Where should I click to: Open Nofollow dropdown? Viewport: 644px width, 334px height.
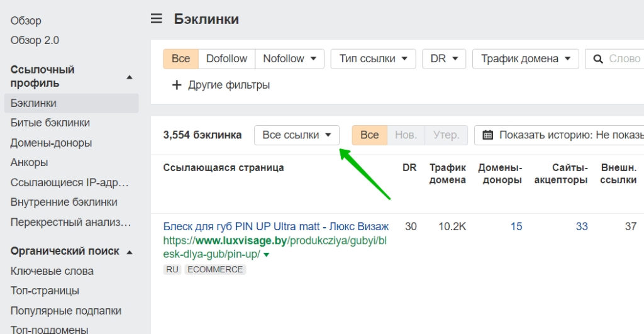coord(289,58)
